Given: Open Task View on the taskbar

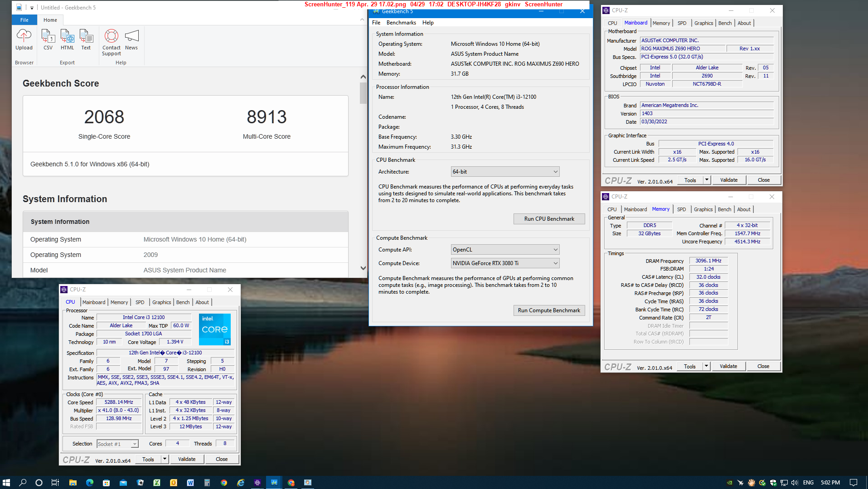Looking at the screenshot, I should [55, 482].
